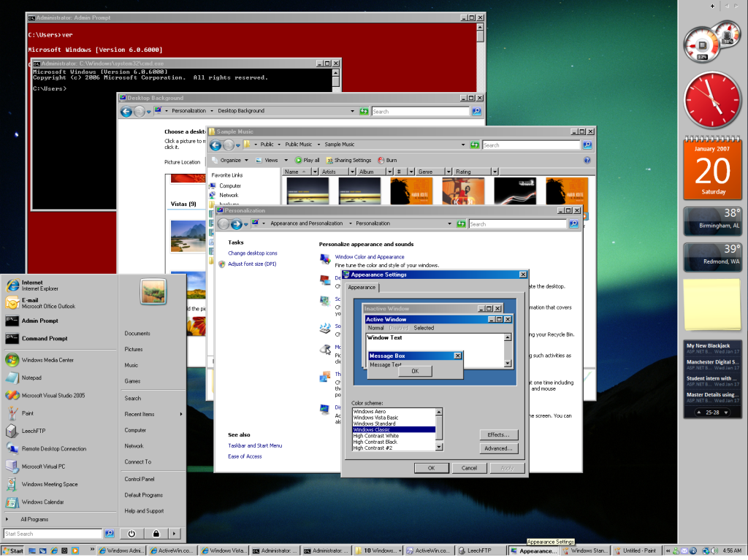Screen dimensions: 748x560
Task: Click the Start menu power button
Action: [131, 534]
